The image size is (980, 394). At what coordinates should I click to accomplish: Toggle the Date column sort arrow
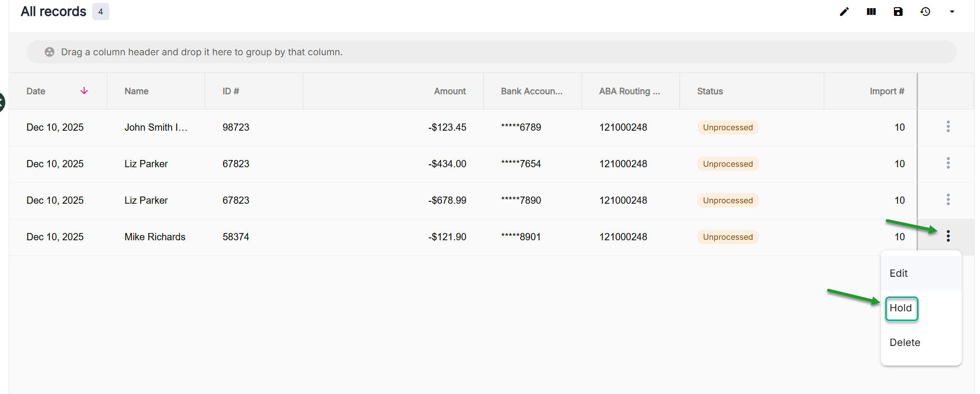click(84, 91)
